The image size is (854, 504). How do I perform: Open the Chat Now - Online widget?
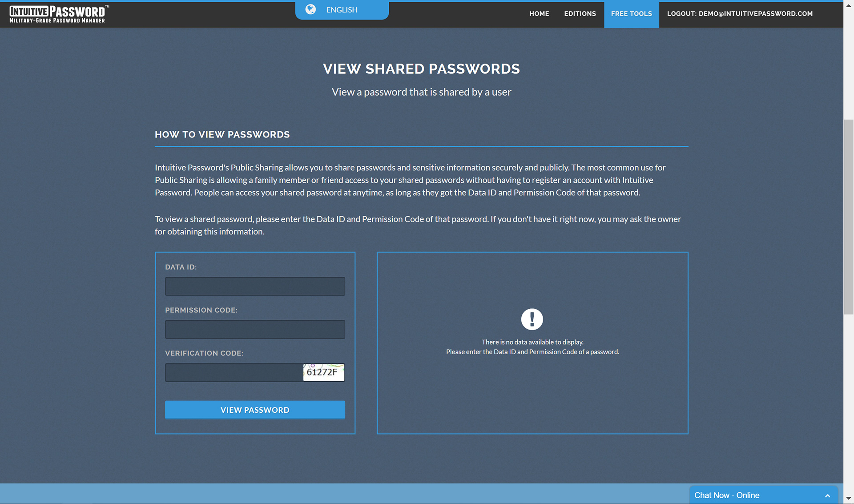(x=727, y=495)
